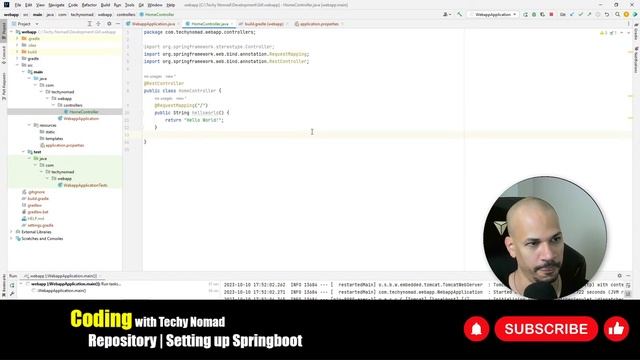Click the colorful plugin icon at top right
Screen dimensions: 640x360
tap(635, 14)
